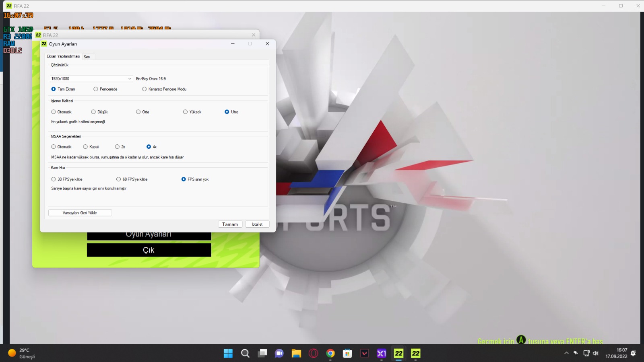Open the clock showing 16:07 17.09.2022

coord(617,353)
